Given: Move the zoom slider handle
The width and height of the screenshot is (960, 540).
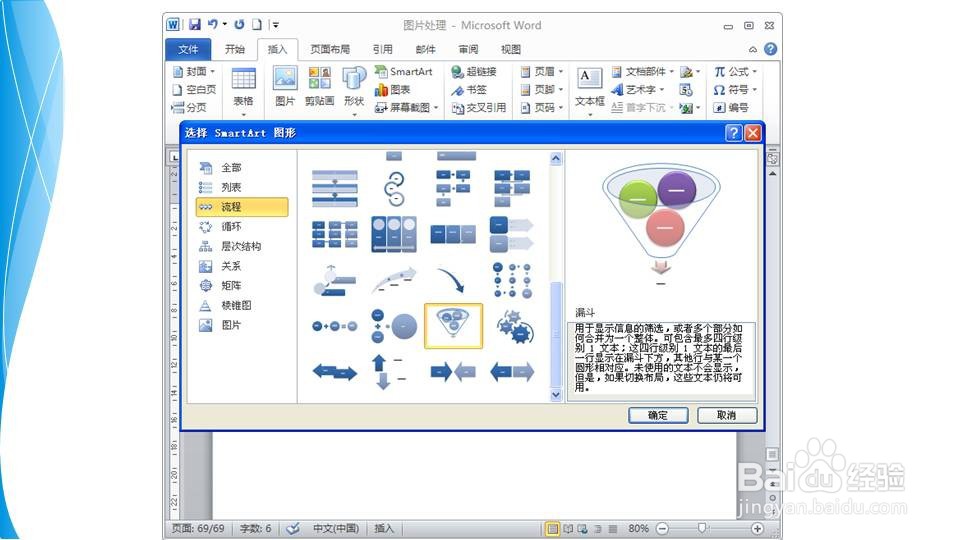Looking at the screenshot, I should tap(702, 528).
